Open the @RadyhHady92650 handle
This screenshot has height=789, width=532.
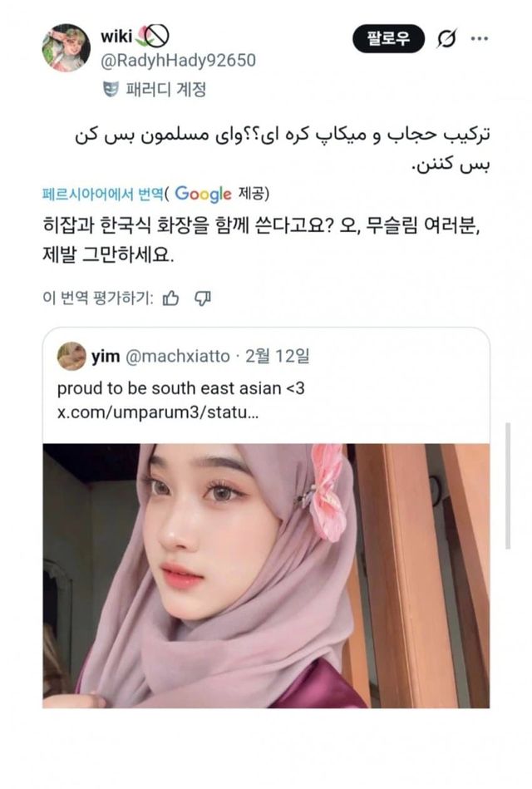tap(178, 61)
